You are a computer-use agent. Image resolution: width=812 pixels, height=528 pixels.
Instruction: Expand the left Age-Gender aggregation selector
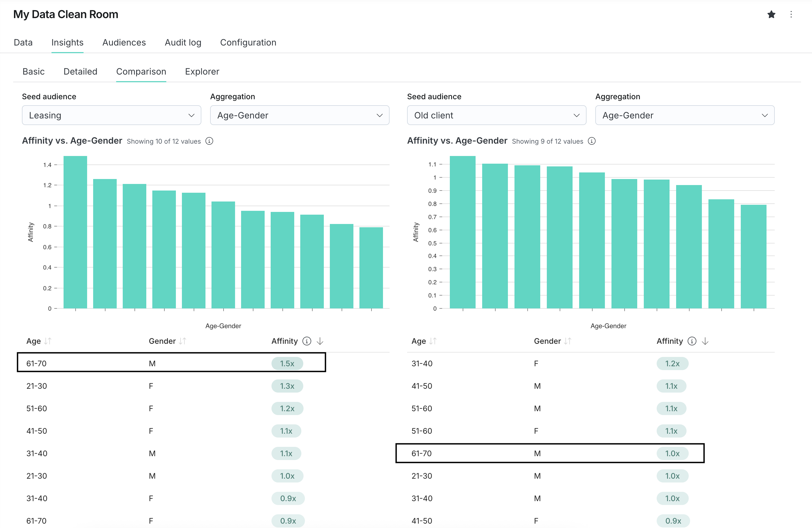[x=299, y=115]
